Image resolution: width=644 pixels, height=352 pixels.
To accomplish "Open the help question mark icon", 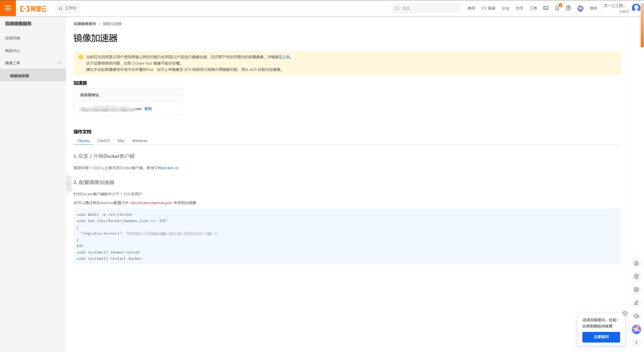I will 568,8.
